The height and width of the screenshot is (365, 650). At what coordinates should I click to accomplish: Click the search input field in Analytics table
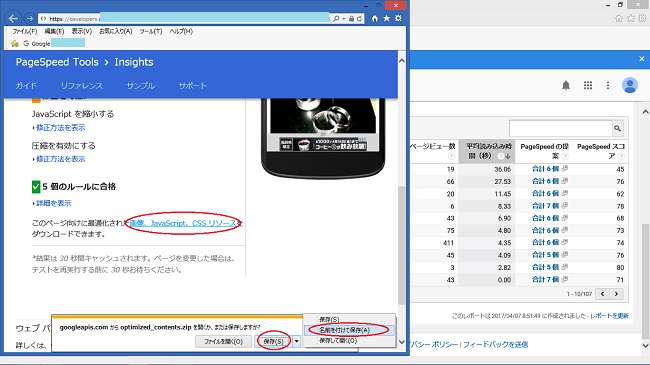tap(560, 129)
